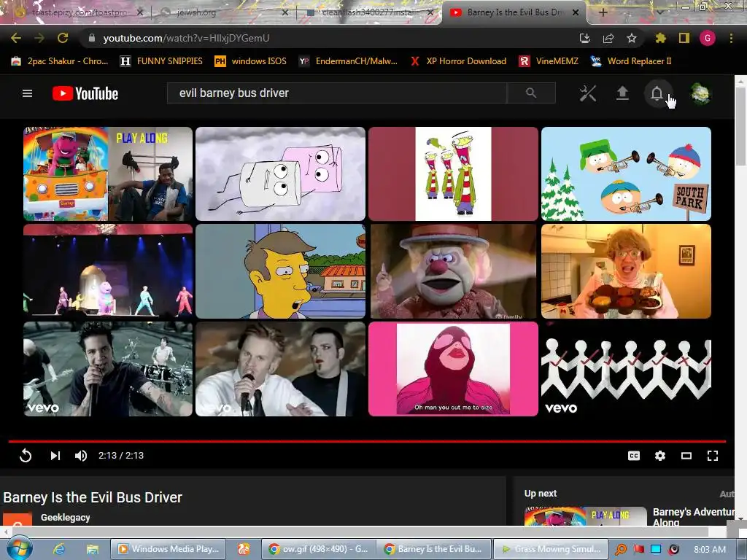The image size is (747, 560).
Task: Open the Chrome three-dot menu
Action: click(x=731, y=38)
